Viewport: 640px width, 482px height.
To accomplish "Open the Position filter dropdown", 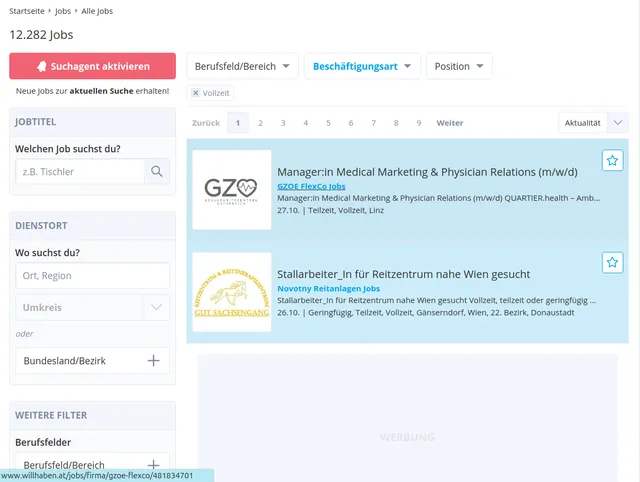I will point(459,66).
